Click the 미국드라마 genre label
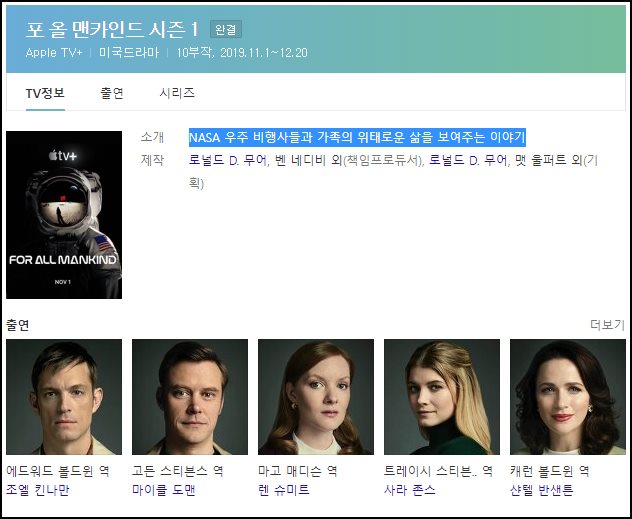This screenshot has width=632, height=519. point(129,53)
